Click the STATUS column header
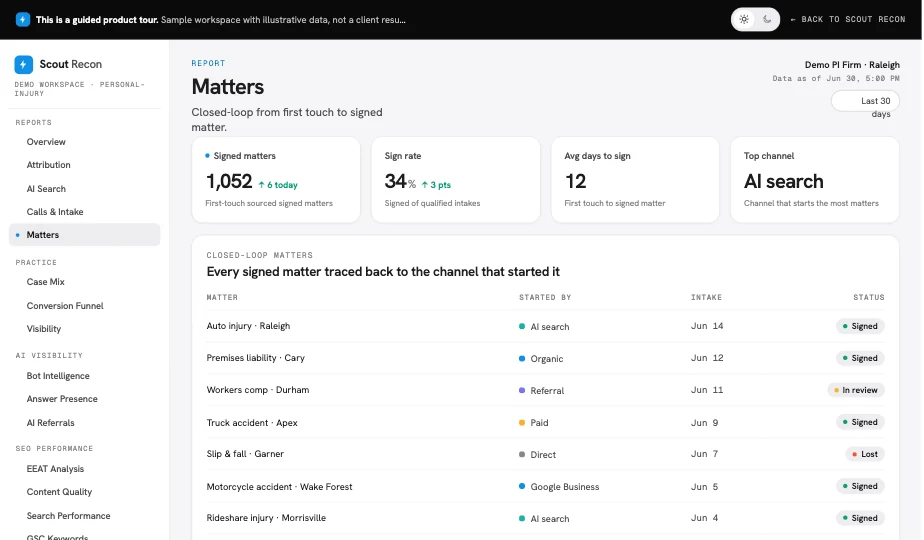The image size is (924, 540). [869, 298]
